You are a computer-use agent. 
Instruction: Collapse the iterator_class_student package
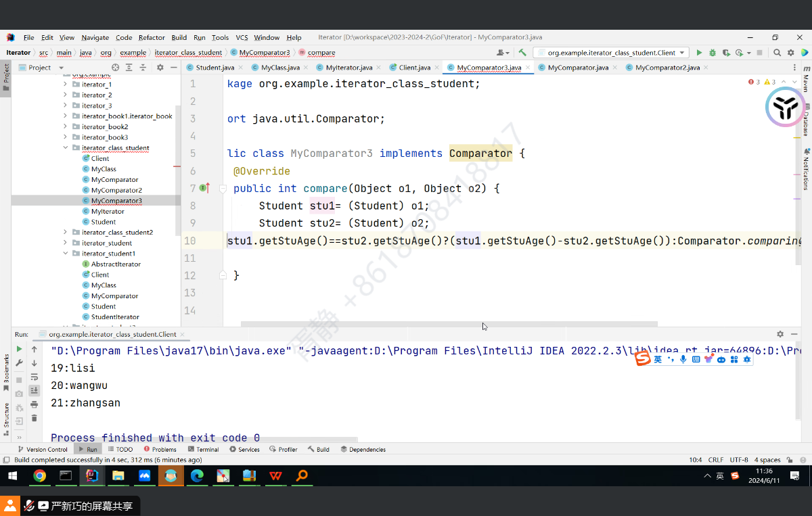66,148
